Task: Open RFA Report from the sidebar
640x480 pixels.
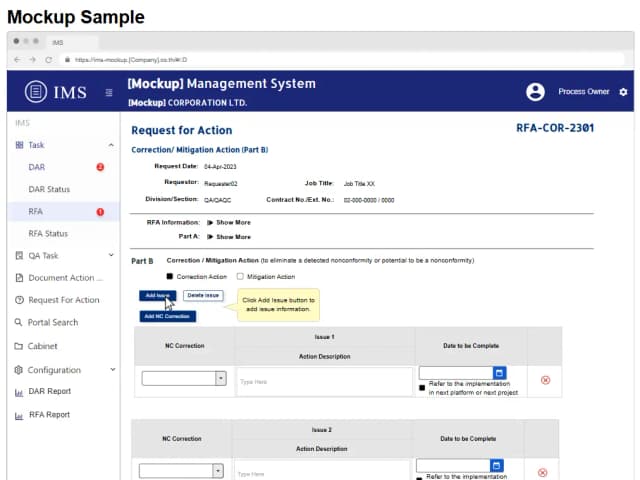Action: point(49,414)
